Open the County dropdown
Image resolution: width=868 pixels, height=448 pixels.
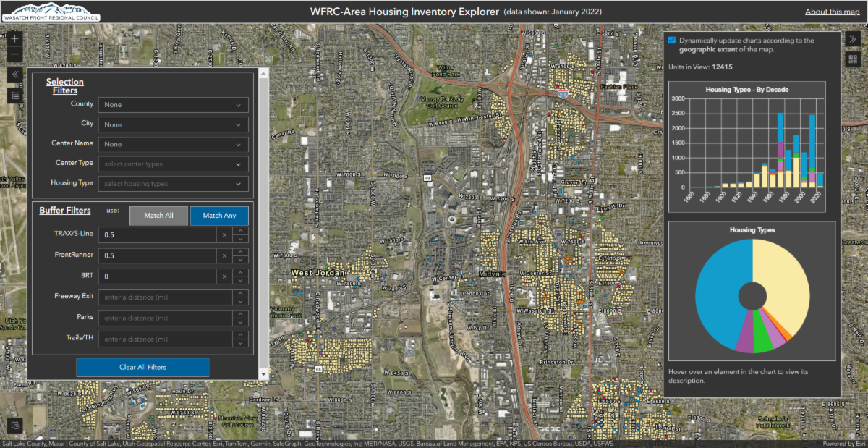173,105
